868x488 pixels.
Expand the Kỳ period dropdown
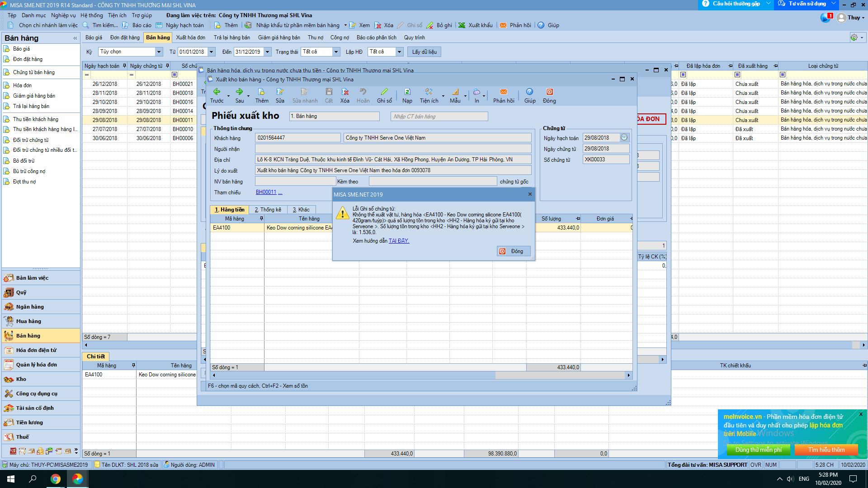pyautogui.click(x=159, y=52)
